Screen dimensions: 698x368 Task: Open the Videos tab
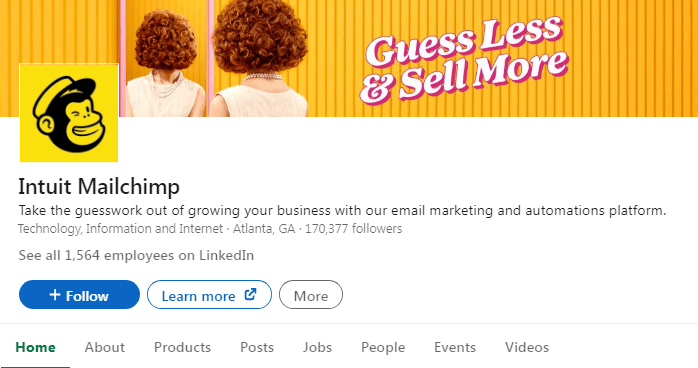527,347
